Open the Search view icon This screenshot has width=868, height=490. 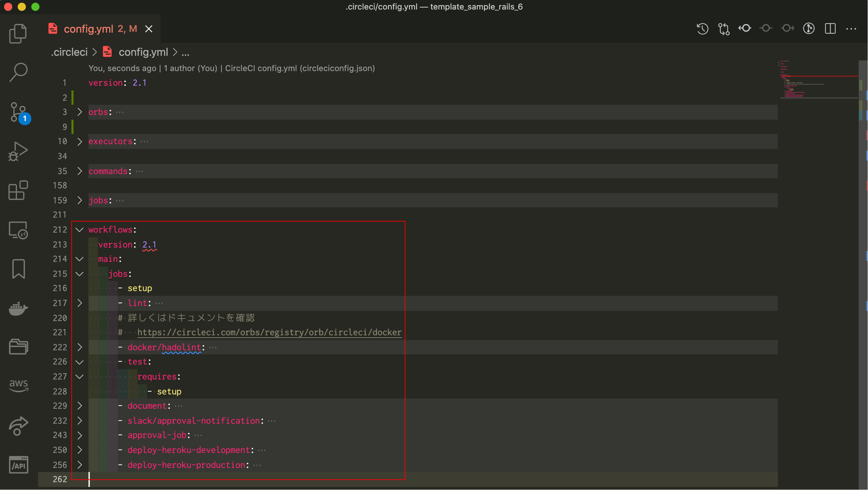18,72
